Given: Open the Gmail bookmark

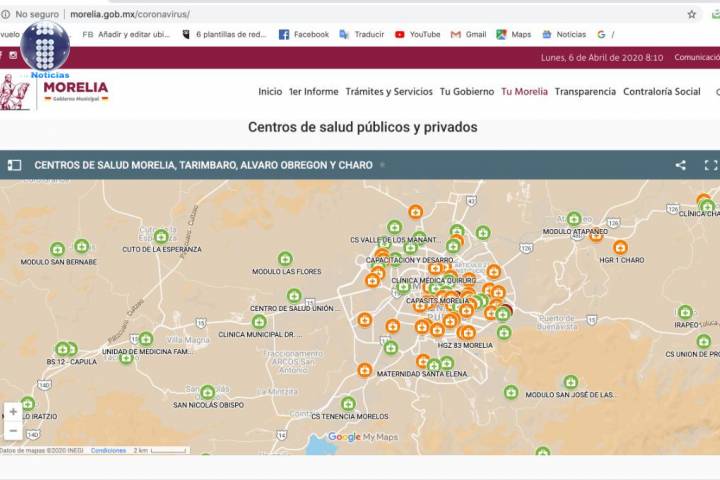Looking at the screenshot, I should coord(468,34).
